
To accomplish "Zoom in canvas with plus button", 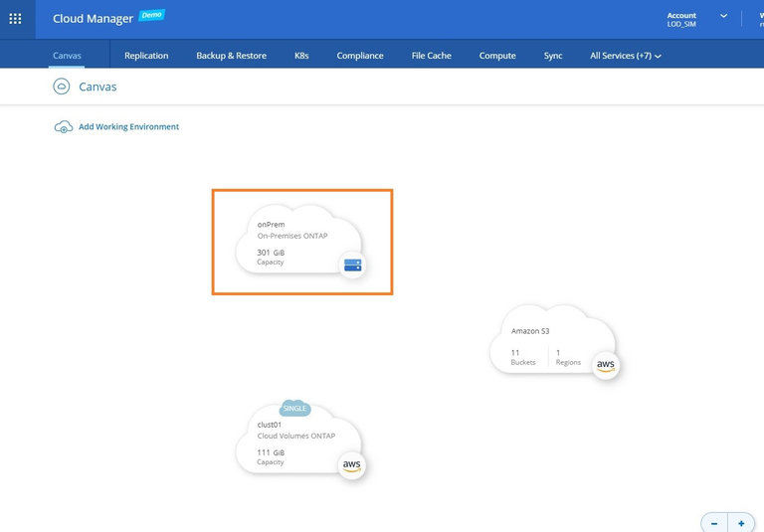I will (x=741, y=523).
